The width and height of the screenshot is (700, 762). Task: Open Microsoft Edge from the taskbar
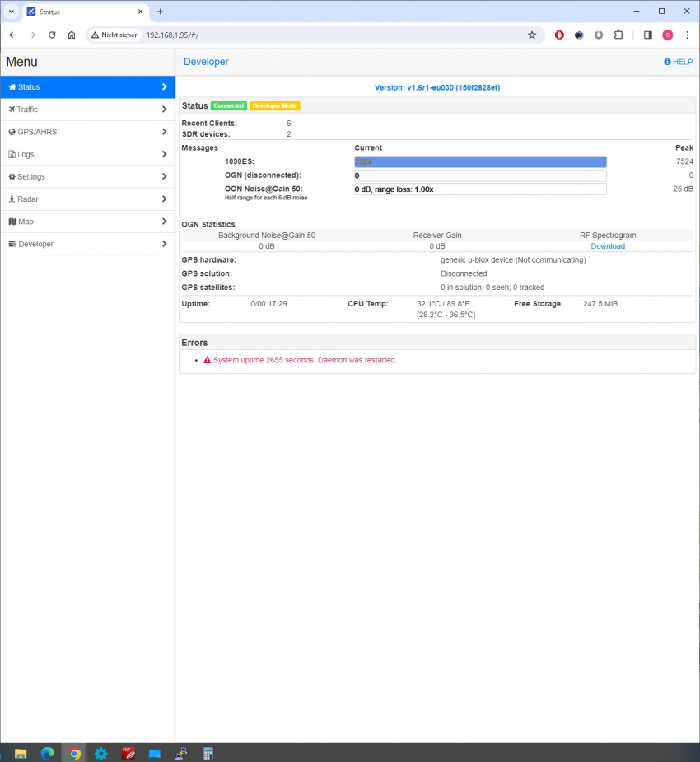(x=47, y=754)
